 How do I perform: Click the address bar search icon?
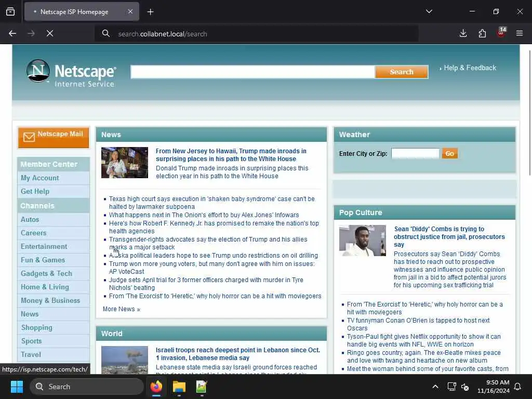(x=106, y=34)
